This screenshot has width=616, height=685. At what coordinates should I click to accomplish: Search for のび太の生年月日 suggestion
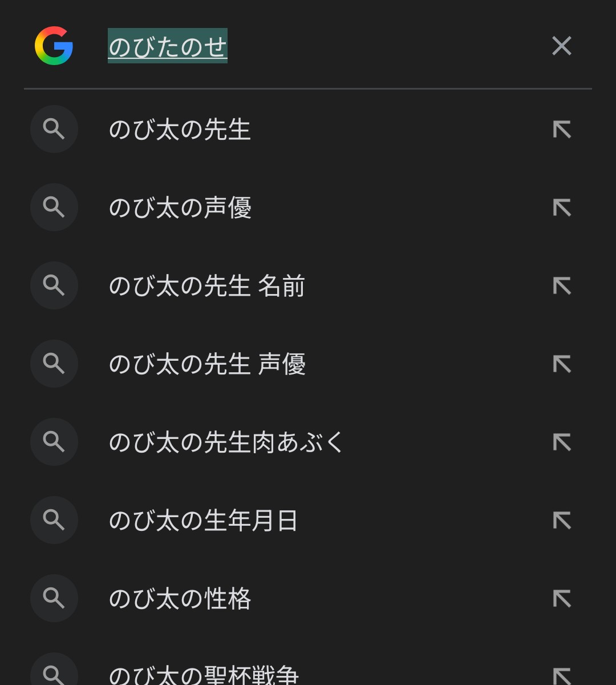(x=203, y=521)
